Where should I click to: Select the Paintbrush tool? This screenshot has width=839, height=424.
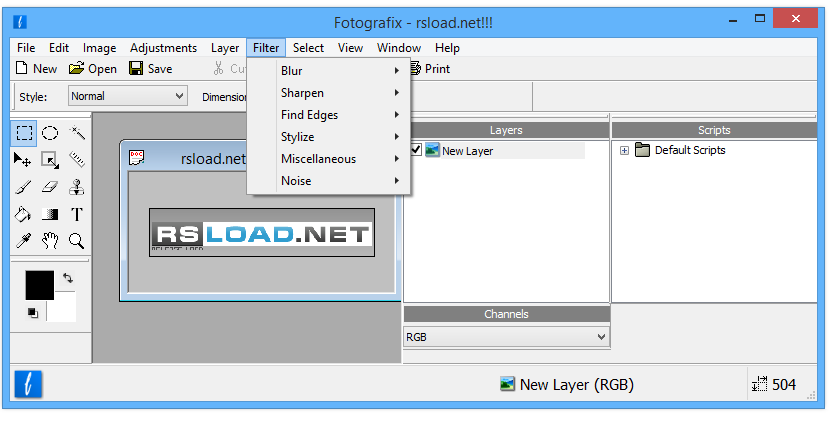23,187
